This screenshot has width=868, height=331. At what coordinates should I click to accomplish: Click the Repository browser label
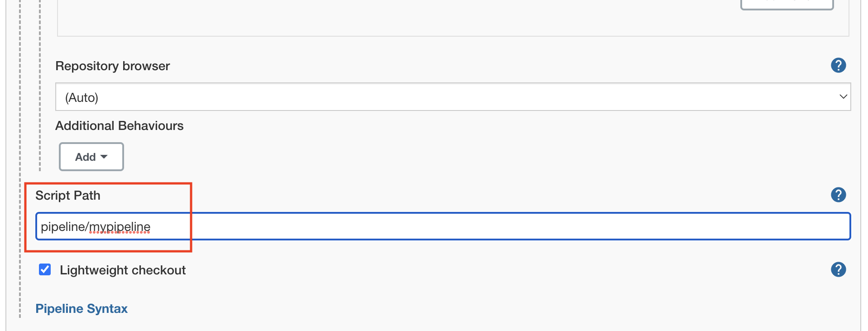coord(112,66)
